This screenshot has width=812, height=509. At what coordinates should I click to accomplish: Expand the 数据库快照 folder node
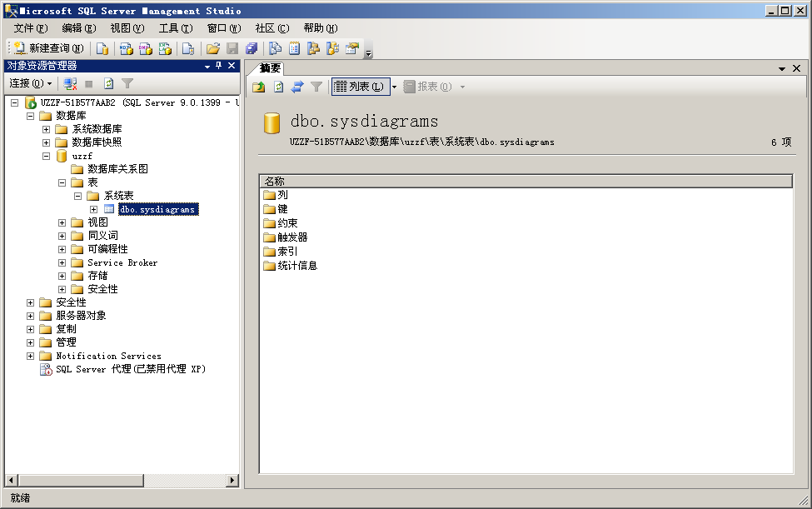pos(46,142)
